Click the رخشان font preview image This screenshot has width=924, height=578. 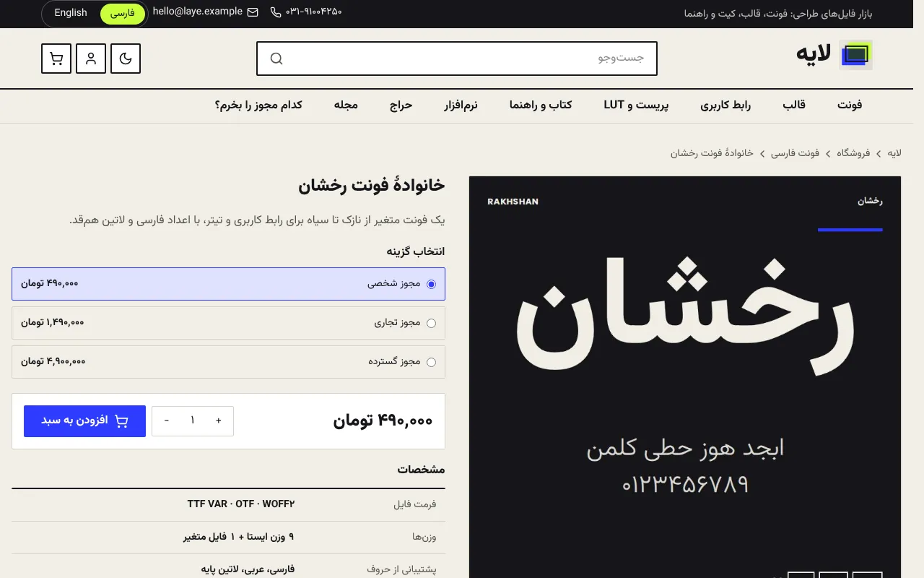(685, 377)
